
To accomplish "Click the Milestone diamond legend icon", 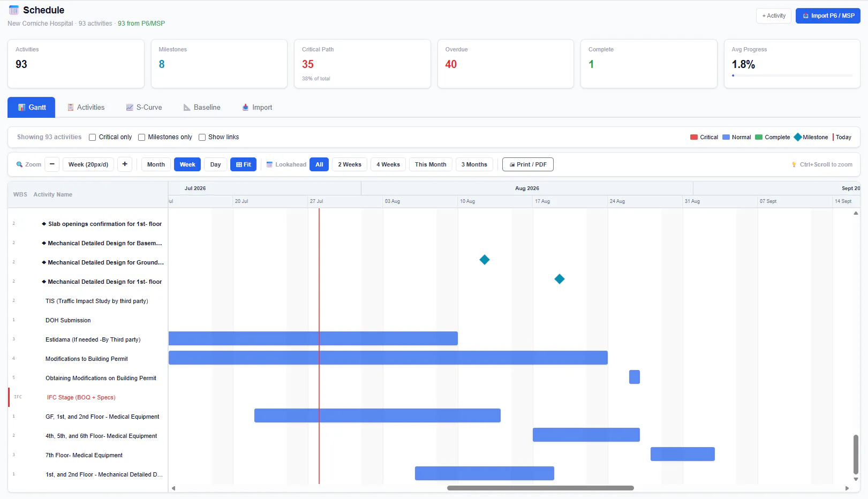I will 798,137.
